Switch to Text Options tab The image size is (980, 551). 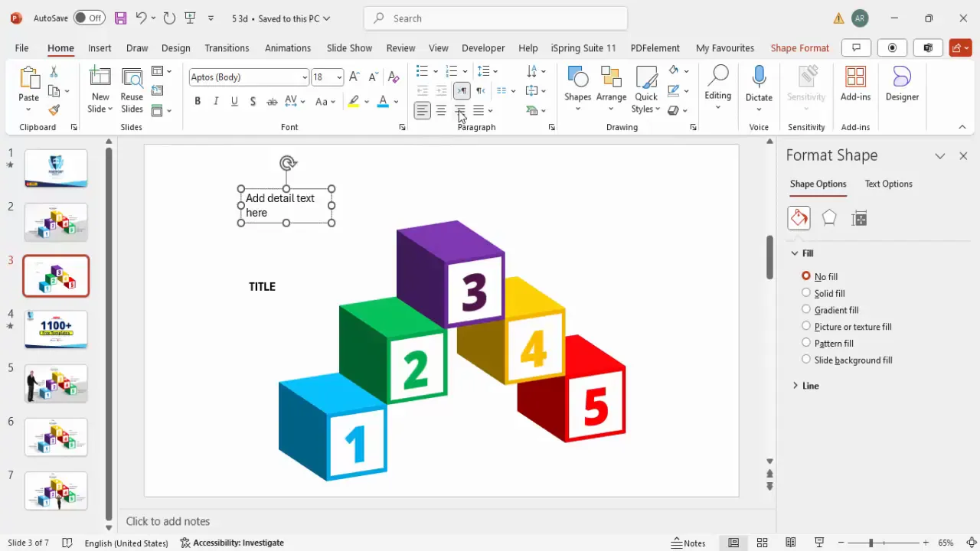tap(888, 184)
